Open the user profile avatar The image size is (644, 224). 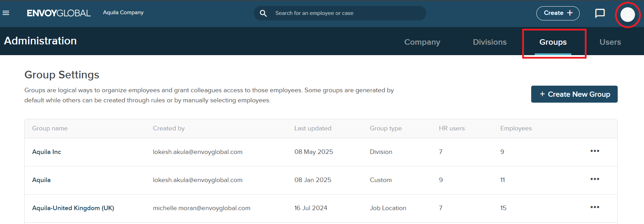click(x=627, y=15)
